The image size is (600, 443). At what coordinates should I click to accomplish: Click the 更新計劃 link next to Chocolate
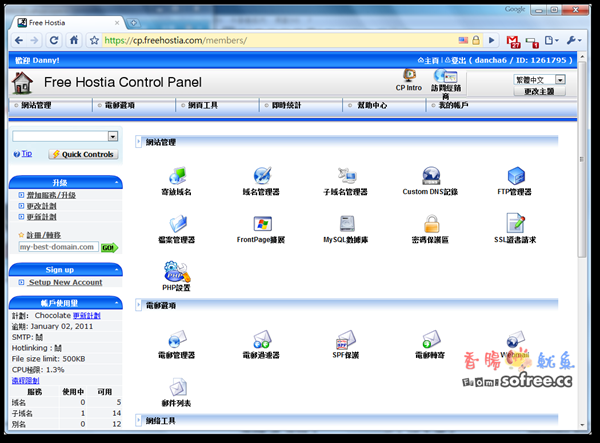tap(87, 316)
